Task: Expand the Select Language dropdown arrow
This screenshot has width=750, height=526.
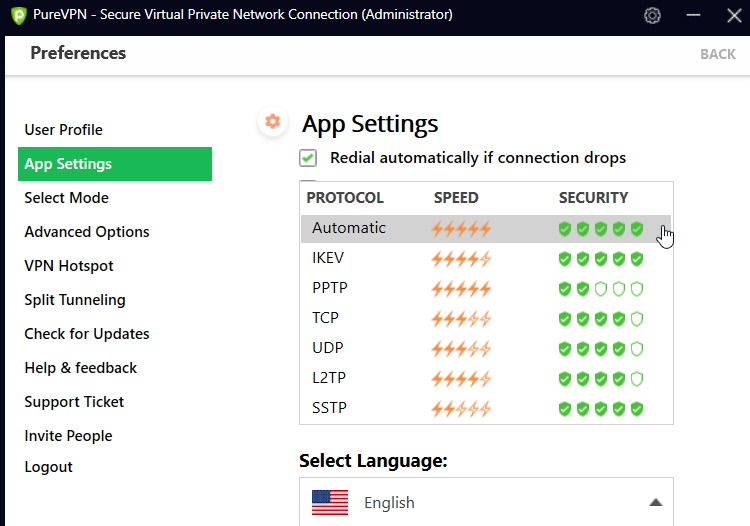Action: pyautogui.click(x=656, y=503)
